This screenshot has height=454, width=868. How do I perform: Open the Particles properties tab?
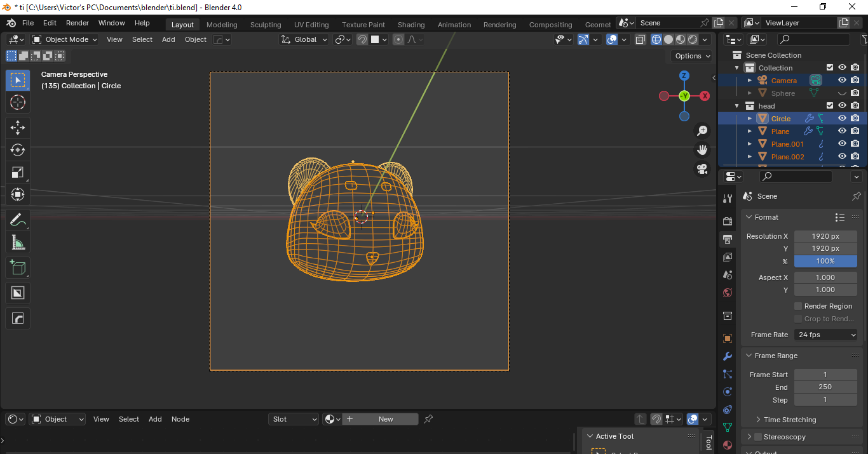tap(728, 374)
